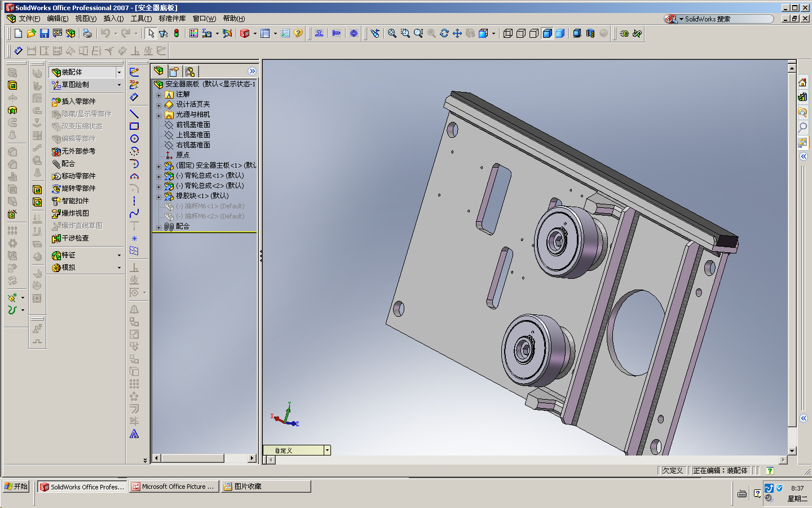Click the Print icon
Image resolution: width=812 pixels, height=508 pixels.
[87, 34]
